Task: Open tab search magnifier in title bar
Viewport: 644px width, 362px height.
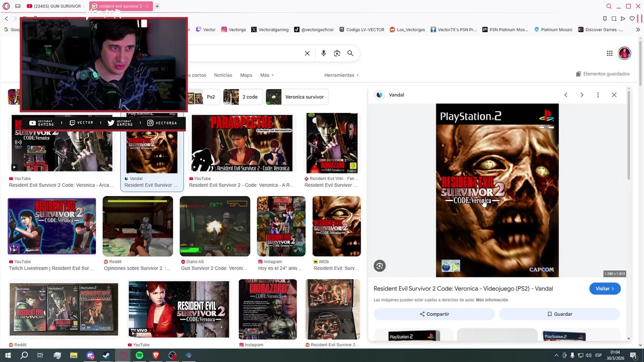Action: (x=609, y=6)
